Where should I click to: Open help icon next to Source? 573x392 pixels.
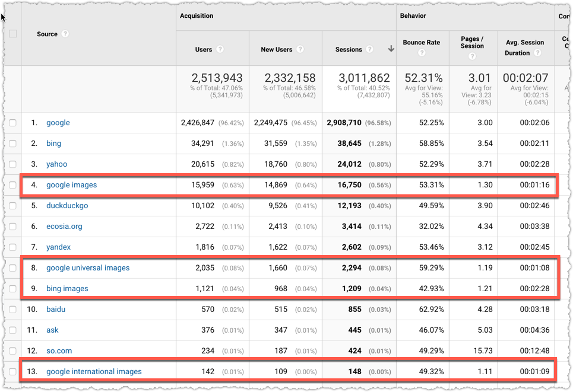pyautogui.click(x=65, y=34)
